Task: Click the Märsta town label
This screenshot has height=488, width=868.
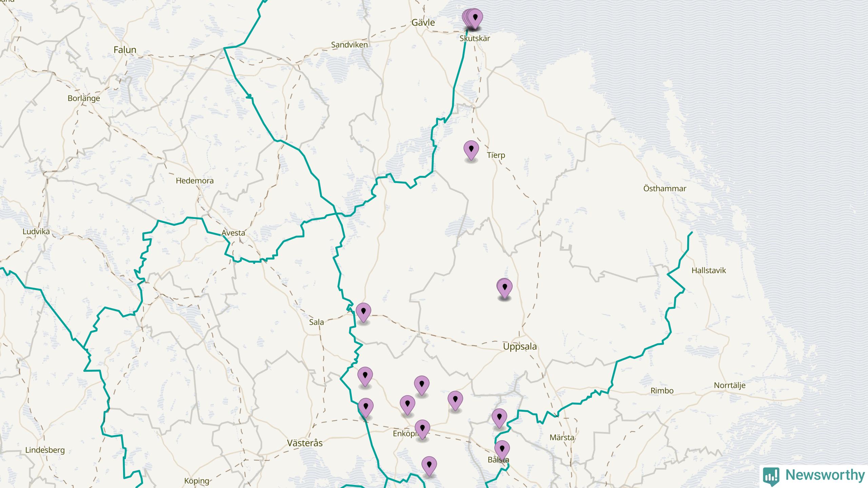Action: tap(562, 438)
